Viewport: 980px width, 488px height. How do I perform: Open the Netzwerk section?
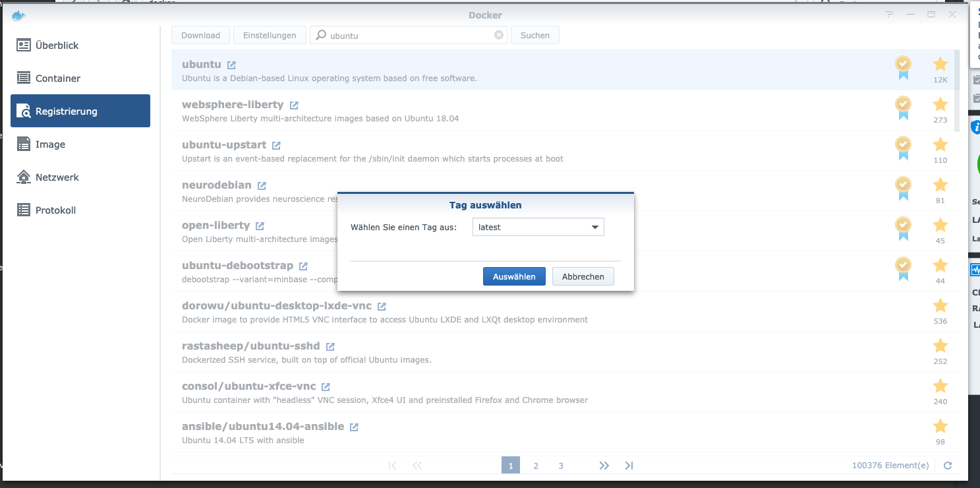click(x=80, y=177)
